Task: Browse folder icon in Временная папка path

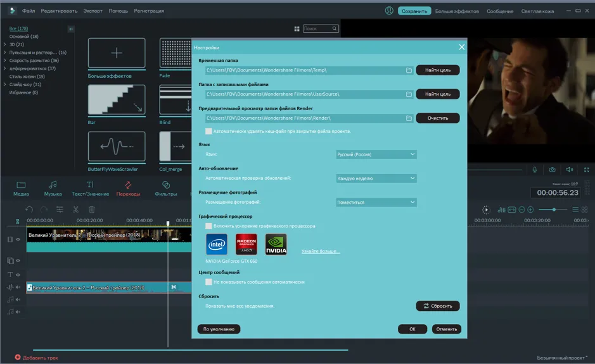Action: tap(409, 70)
